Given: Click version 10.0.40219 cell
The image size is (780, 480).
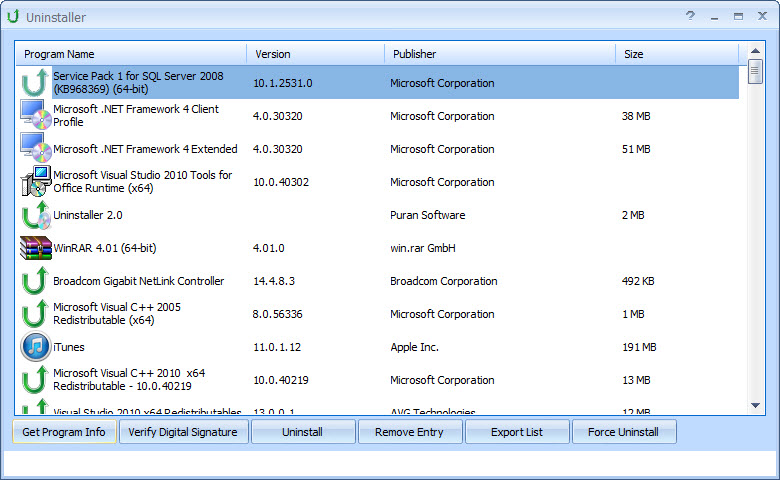Looking at the screenshot, I should [281, 380].
